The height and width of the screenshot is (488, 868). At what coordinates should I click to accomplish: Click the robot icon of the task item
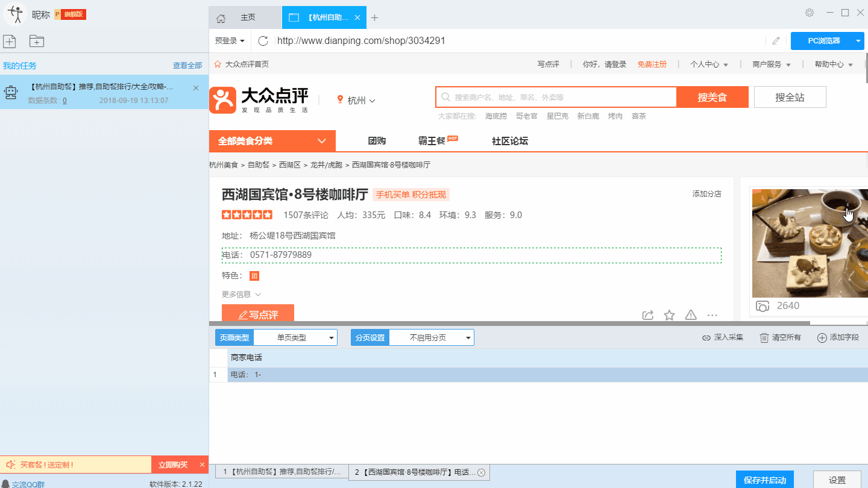point(10,92)
